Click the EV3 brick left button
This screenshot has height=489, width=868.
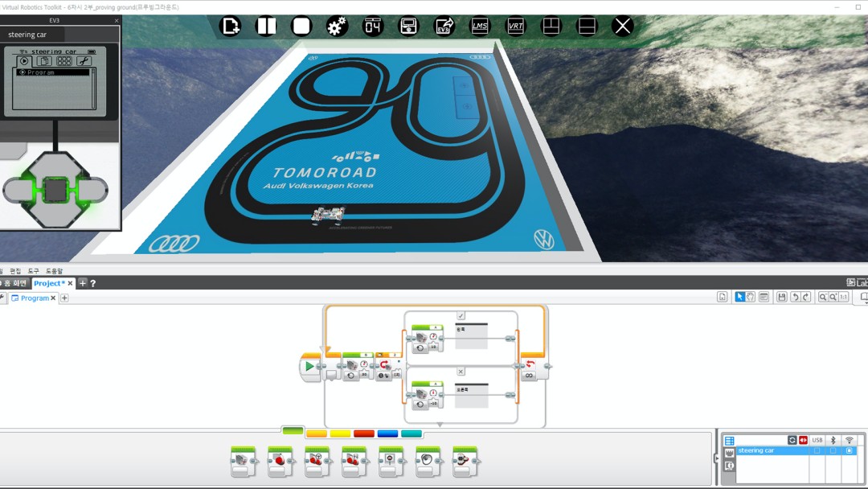(x=18, y=191)
